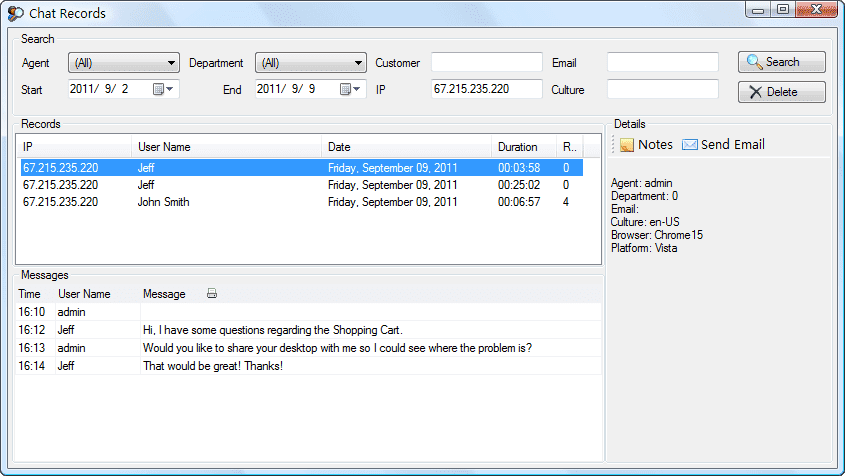The height and width of the screenshot is (476, 845).
Task: Open Notes in the Details panel
Action: click(x=646, y=145)
